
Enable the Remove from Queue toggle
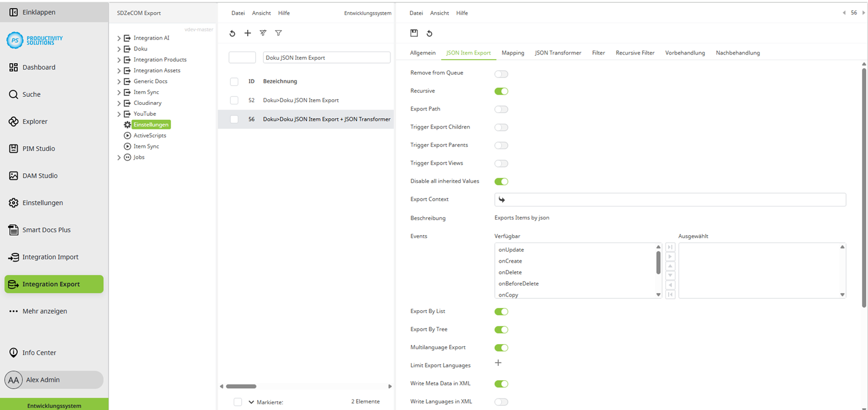pos(501,73)
